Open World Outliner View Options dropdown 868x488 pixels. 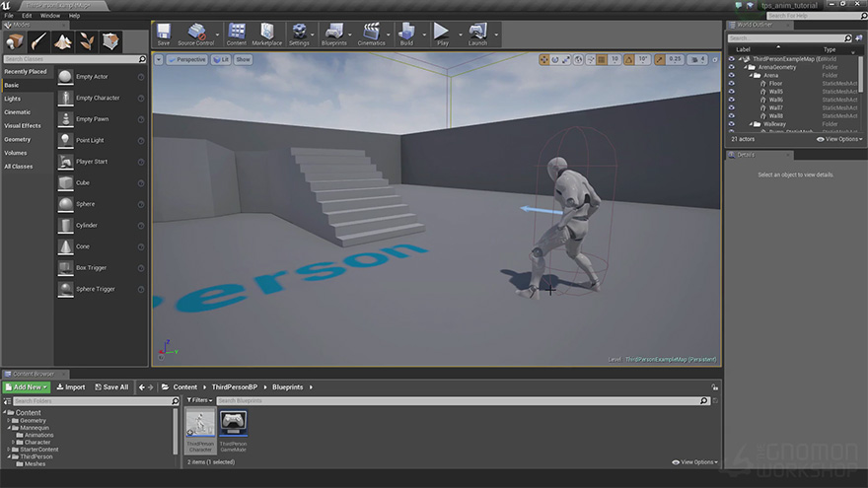pyautogui.click(x=839, y=139)
